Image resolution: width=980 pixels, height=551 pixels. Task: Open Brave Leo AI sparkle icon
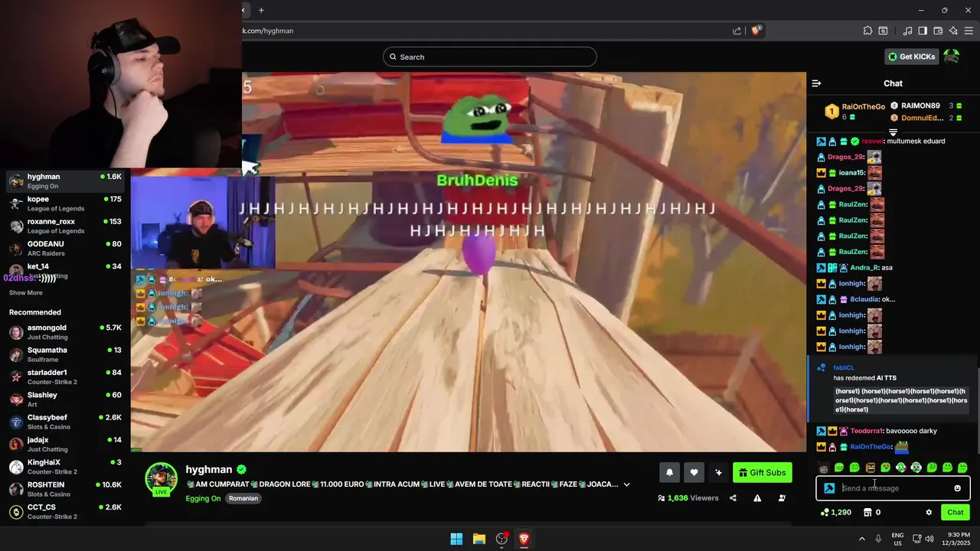click(x=953, y=31)
